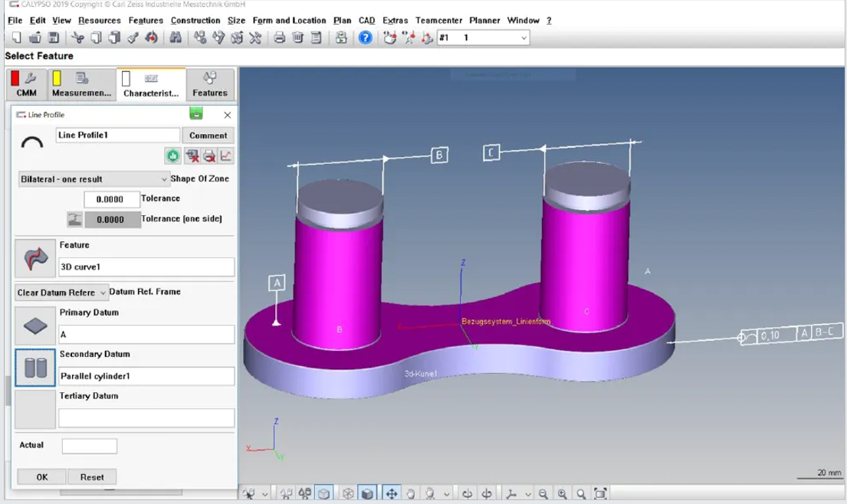Click the Fit to window view icon
Screen dimensions: 847x504
(x=600, y=493)
